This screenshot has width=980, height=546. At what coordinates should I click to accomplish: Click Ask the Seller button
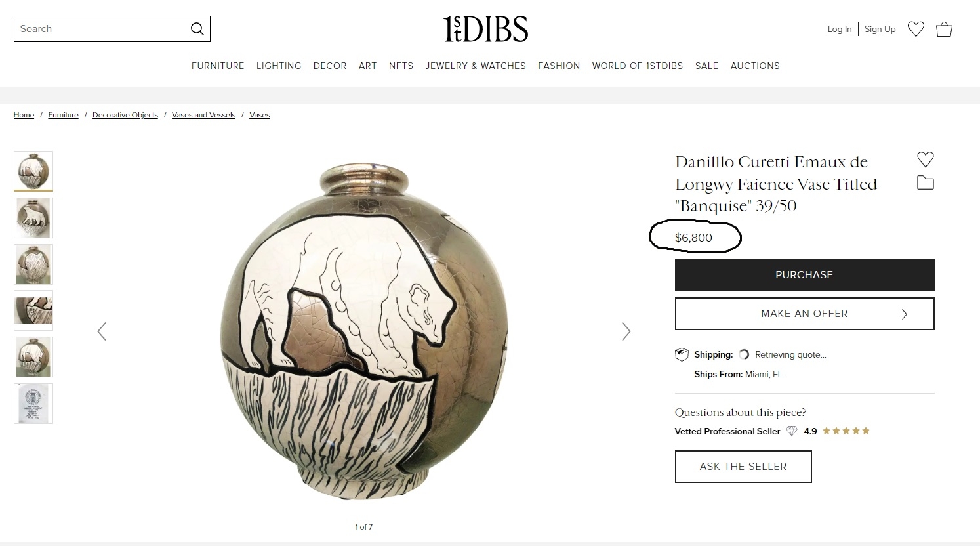pyautogui.click(x=743, y=467)
